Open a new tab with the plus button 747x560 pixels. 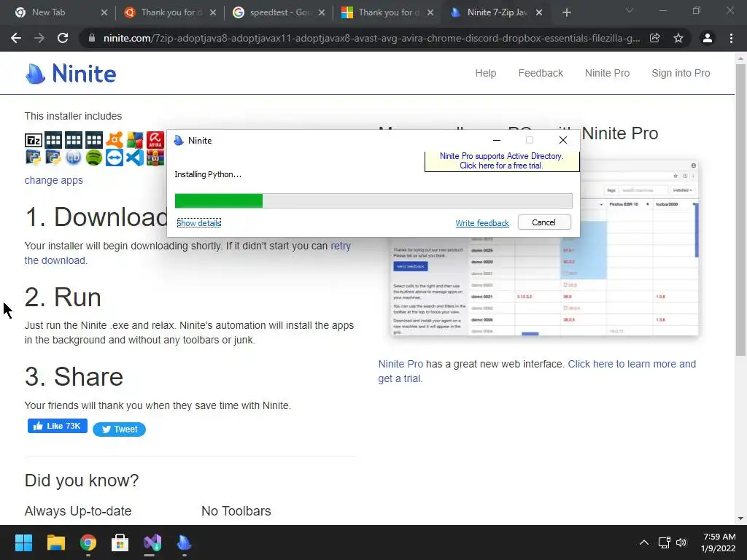pos(566,13)
